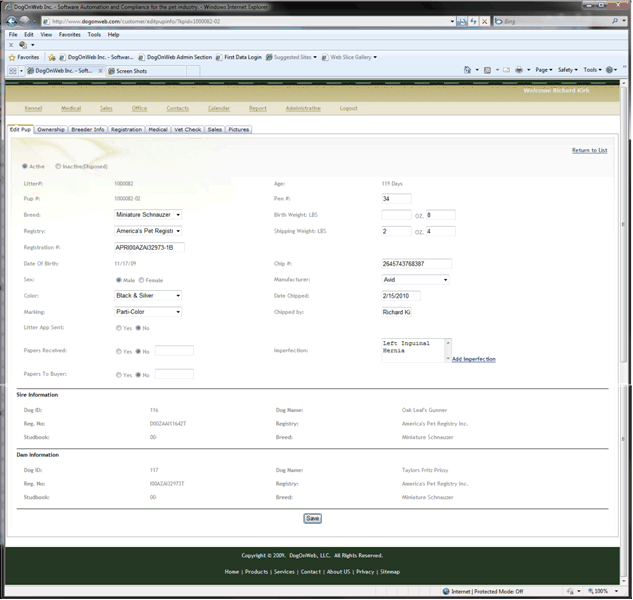Select the Female sex radio button
Viewport: 633px width, 600px height.
[x=142, y=280]
